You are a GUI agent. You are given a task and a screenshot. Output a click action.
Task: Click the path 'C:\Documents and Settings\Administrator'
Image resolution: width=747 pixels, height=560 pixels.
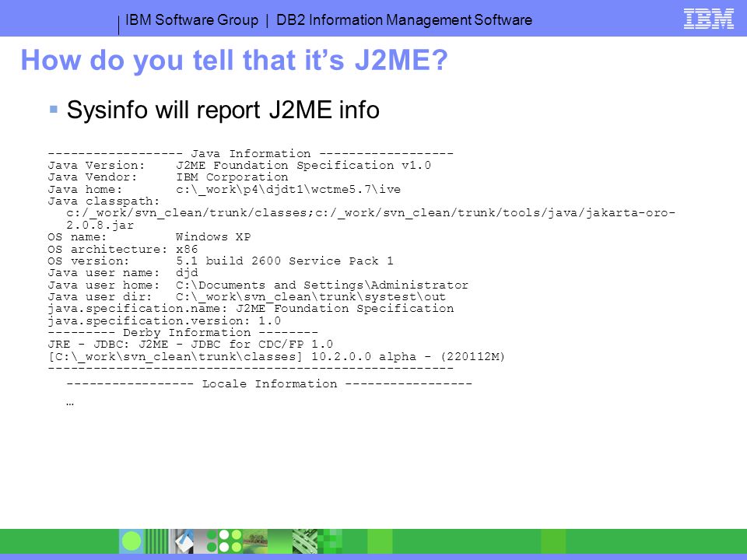(322, 285)
